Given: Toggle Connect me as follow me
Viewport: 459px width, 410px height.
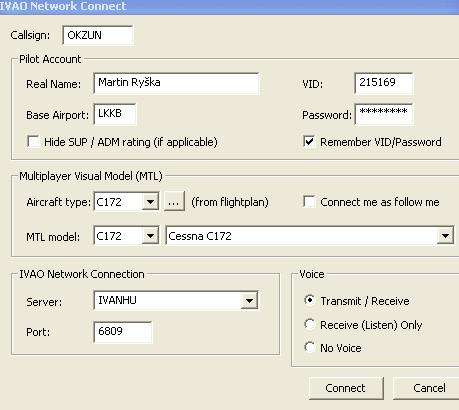Looking at the screenshot, I should [x=309, y=202].
